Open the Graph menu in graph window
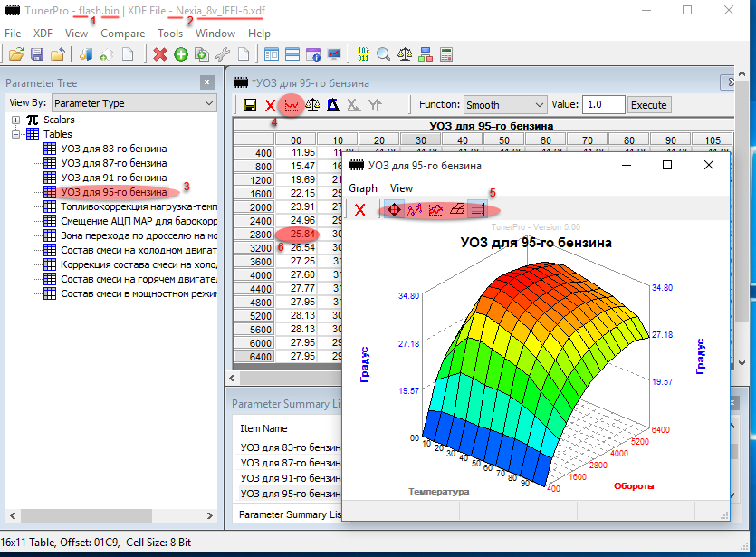Screen dimensions: 756x557 (363, 188)
